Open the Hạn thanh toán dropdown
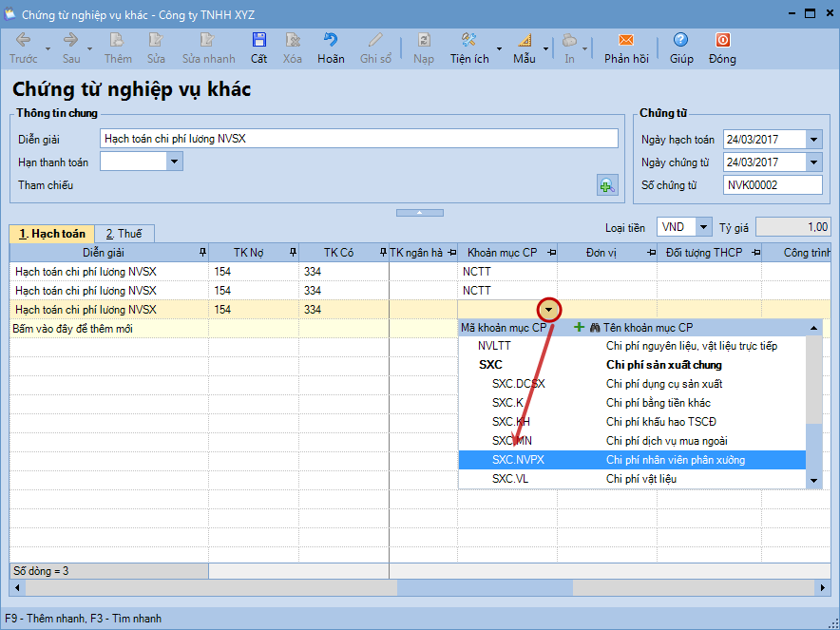Screen dimensions: 840x630 click(174, 162)
